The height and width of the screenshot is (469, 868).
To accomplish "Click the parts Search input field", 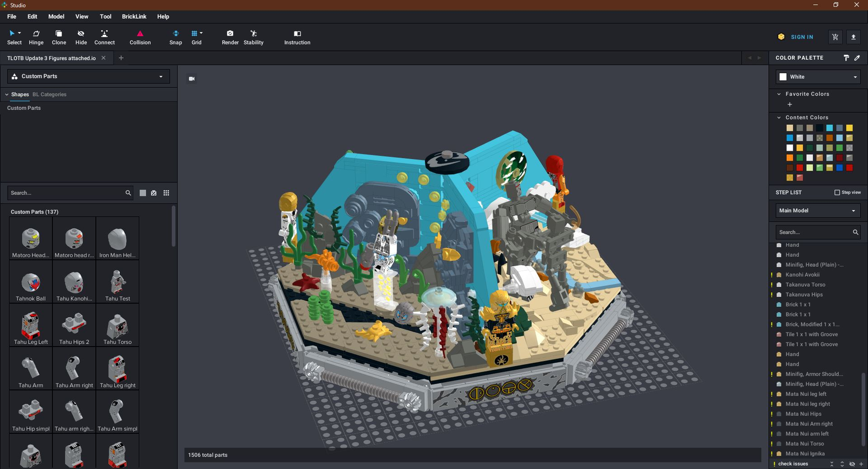I will pos(66,192).
